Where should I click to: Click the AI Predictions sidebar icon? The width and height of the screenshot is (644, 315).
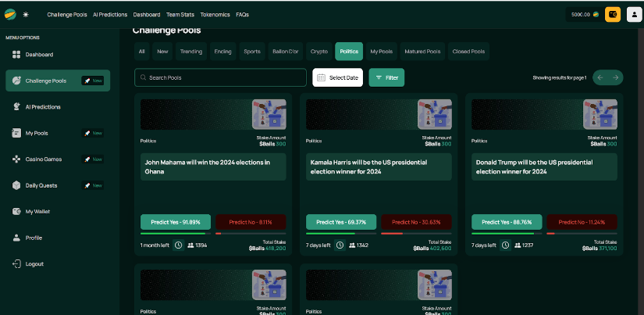point(16,107)
